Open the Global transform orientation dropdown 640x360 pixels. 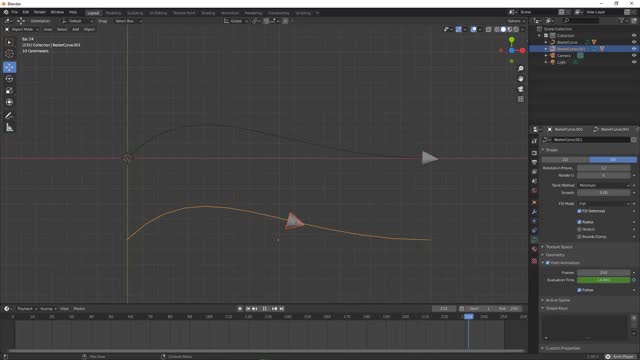pyautogui.click(x=236, y=21)
